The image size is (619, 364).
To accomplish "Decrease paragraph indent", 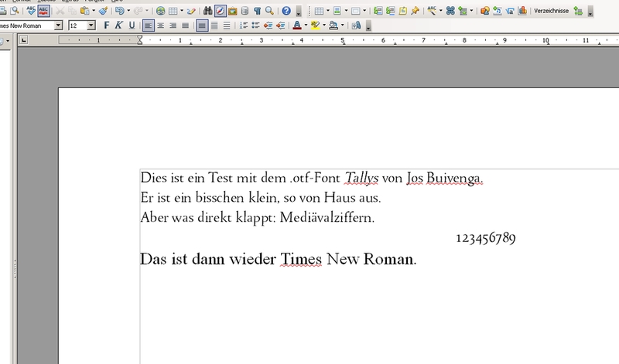I will point(268,26).
